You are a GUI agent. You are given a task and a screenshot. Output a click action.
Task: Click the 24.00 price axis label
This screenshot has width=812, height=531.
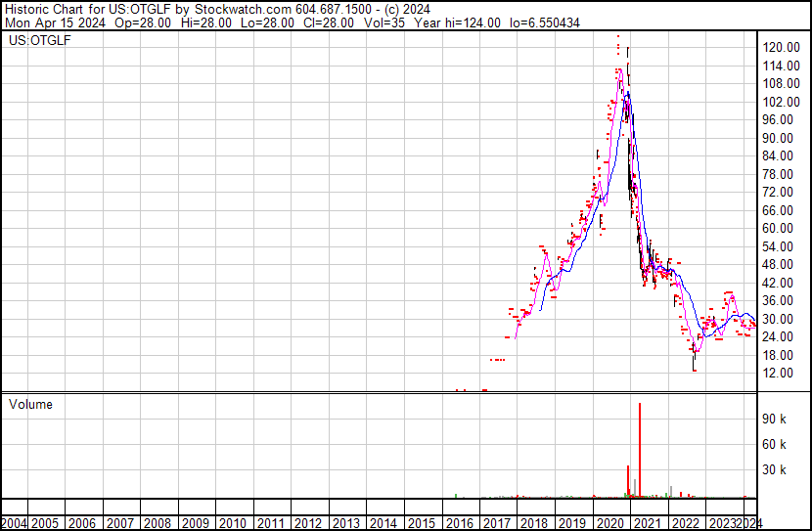(x=778, y=337)
